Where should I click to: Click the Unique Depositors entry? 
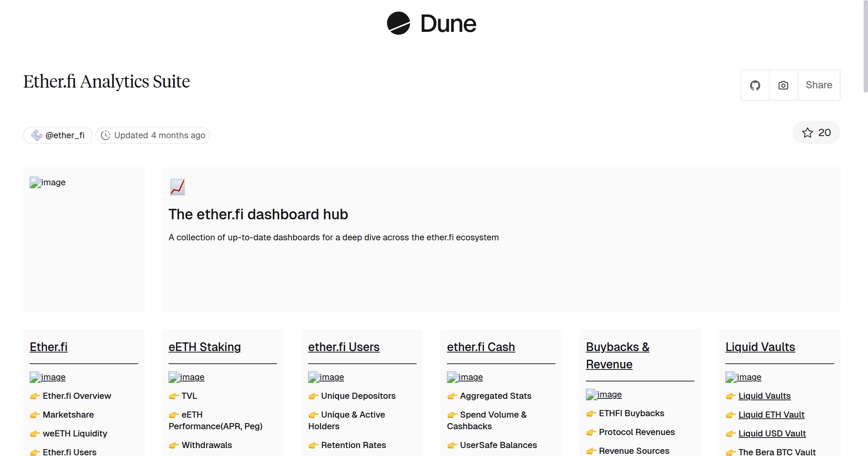(358, 396)
